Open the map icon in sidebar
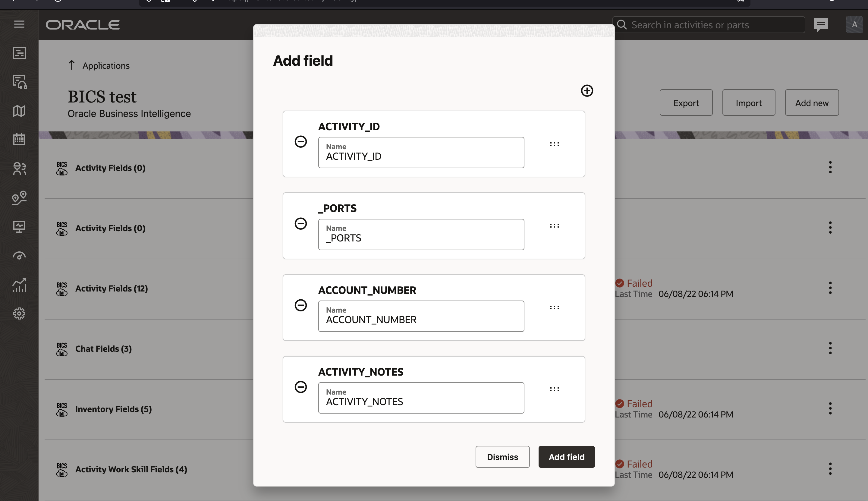The height and width of the screenshot is (501, 868). coord(19,111)
